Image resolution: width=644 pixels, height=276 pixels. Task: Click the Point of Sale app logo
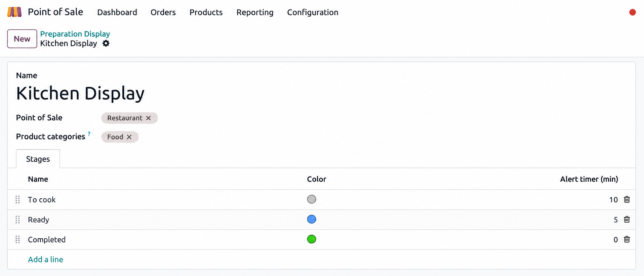coord(14,12)
